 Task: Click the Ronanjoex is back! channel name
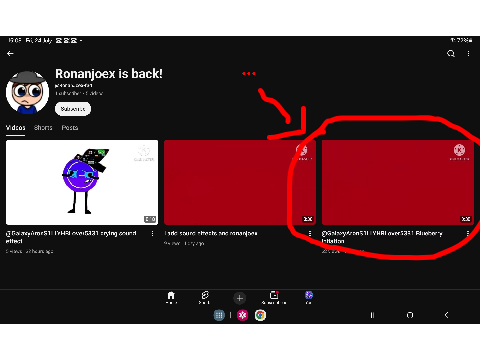pyautogui.click(x=109, y=74)
